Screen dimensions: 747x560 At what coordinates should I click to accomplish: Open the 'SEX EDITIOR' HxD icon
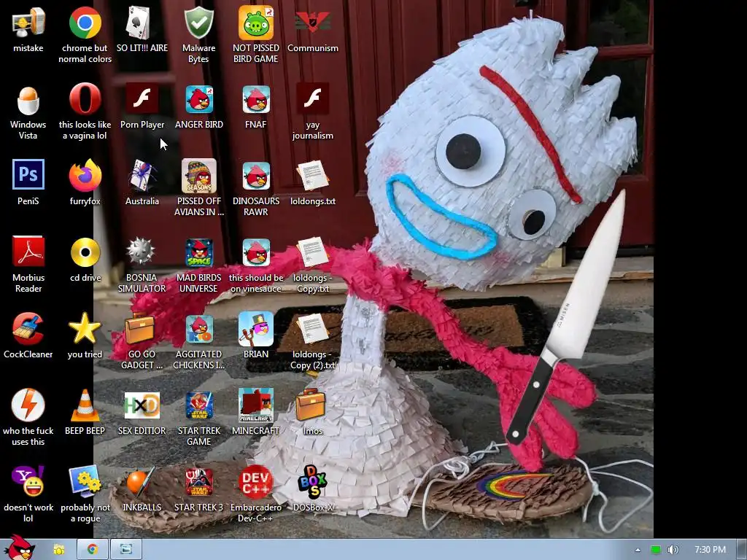142,405
